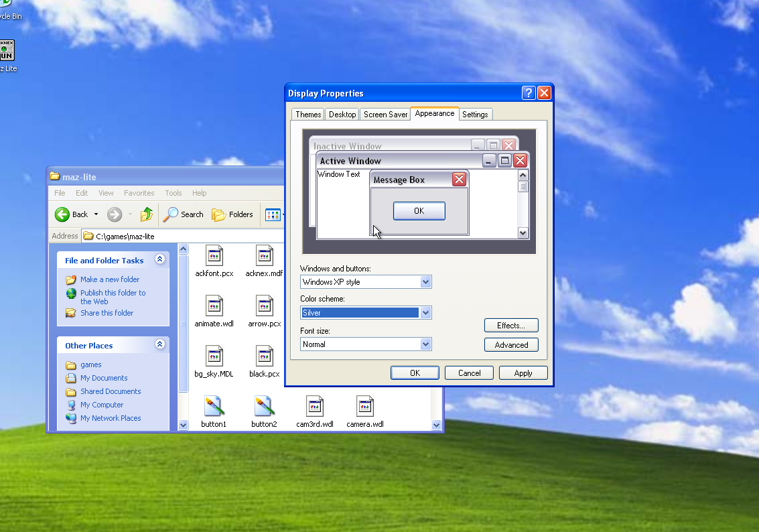This screenshot has width=759, height=532.
Task: Click the Forward arrow icon in maz-lite toolbar
Action: (115, 214)
